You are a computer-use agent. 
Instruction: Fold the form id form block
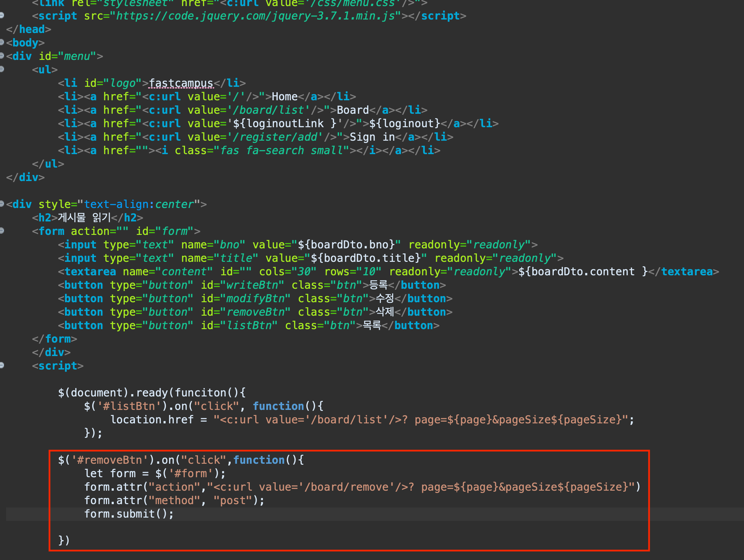point(2,231)
